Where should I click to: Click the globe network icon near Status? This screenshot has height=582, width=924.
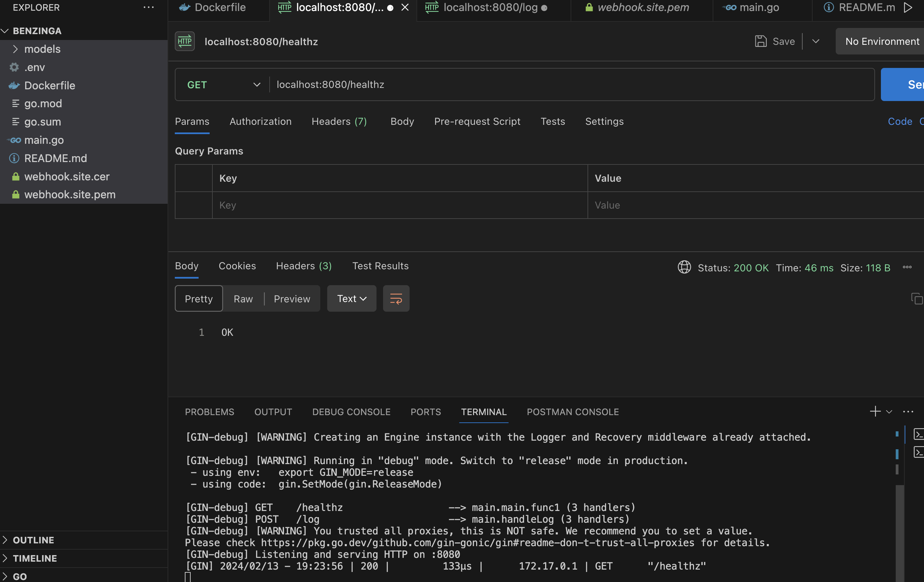(684, 268)
